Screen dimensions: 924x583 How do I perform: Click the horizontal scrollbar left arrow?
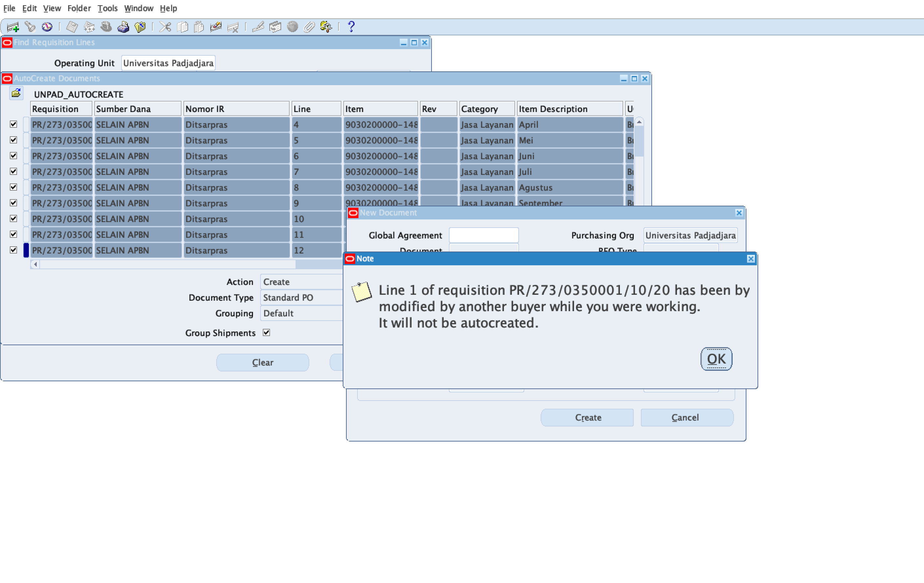point(35,264)
